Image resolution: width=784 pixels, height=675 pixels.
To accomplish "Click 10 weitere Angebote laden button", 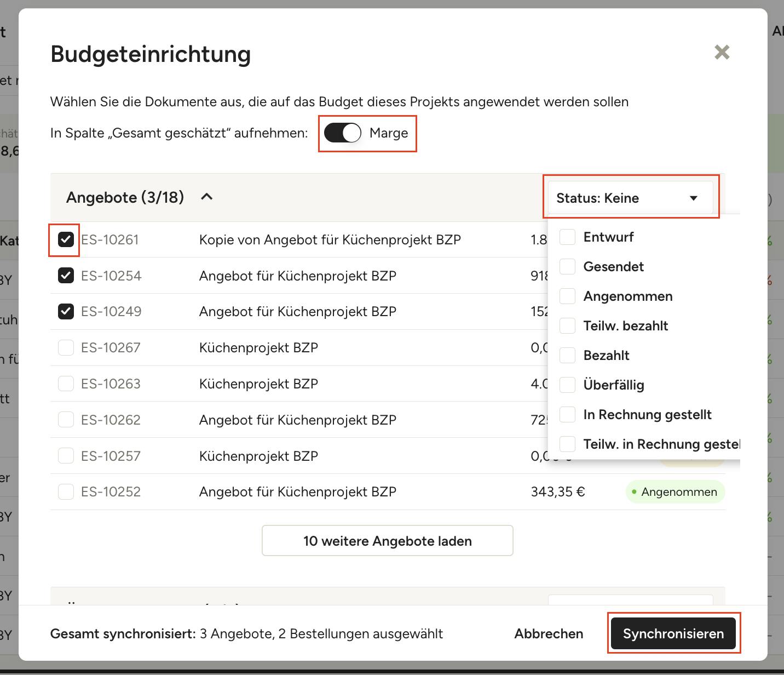I will pyautogui.click(x=387, y=541).
